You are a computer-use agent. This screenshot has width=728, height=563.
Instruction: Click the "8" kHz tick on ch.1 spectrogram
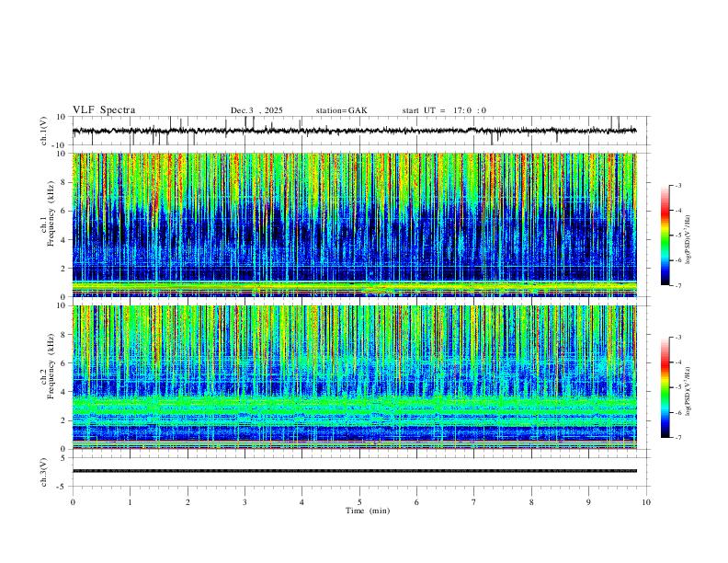click(x=64, y=182)
